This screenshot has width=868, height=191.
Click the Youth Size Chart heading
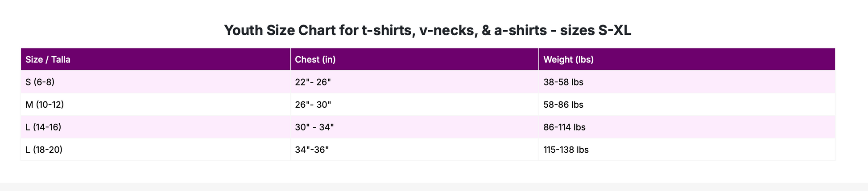427,30
